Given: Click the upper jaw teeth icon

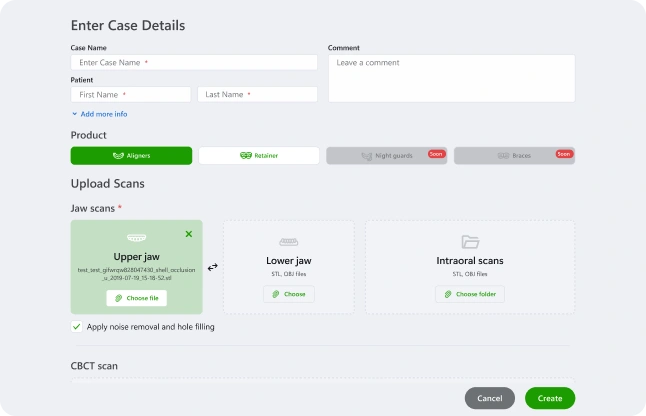Looking at the screenshot, I should pos(137,238).
